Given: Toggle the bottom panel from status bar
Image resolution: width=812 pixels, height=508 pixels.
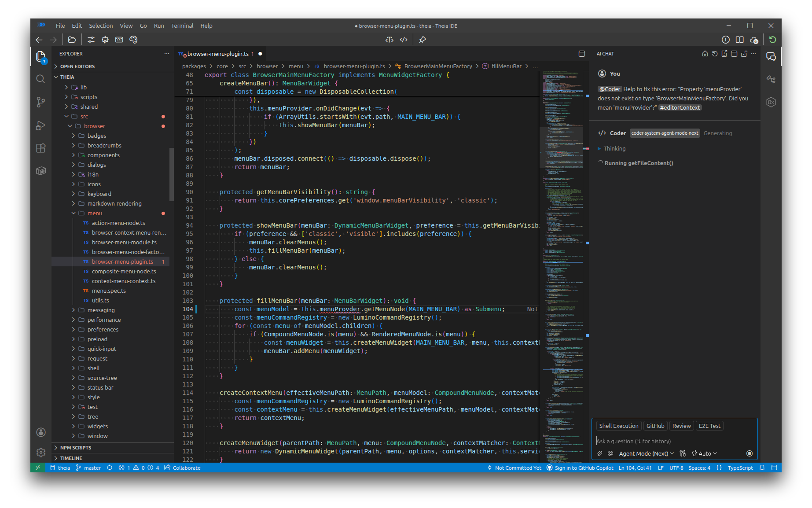Looking at the screenshot, I should pyautogui.click(x=774, y=468).
